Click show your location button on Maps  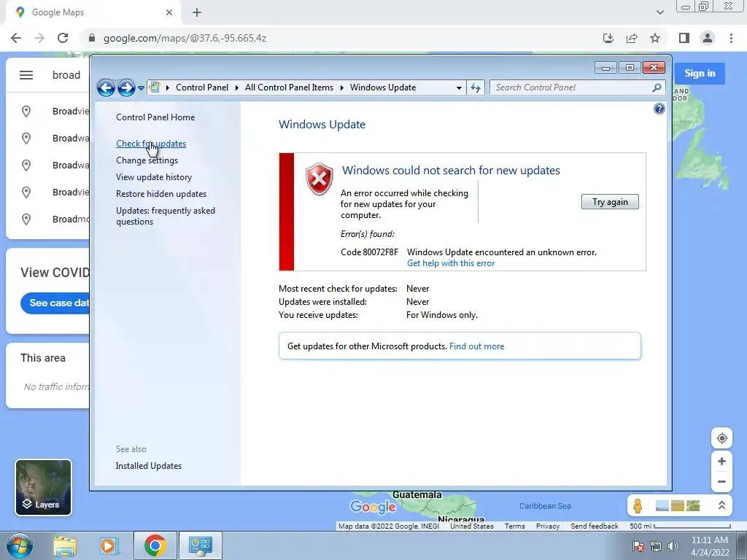click(721, 438)
